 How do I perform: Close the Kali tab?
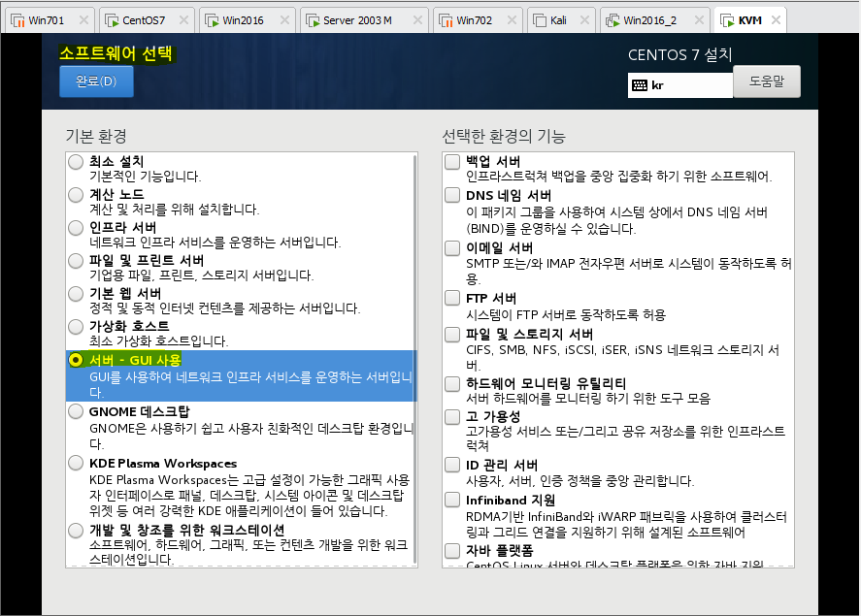(584, 20)
